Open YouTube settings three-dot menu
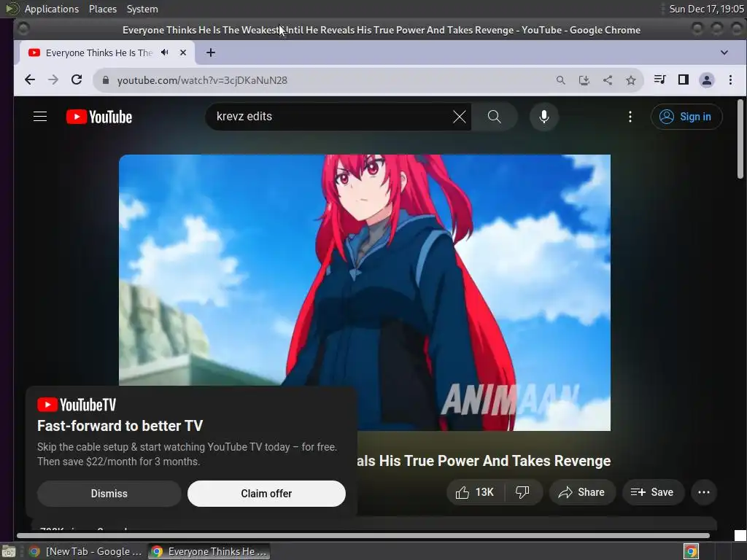 click(x=630, y=117)
